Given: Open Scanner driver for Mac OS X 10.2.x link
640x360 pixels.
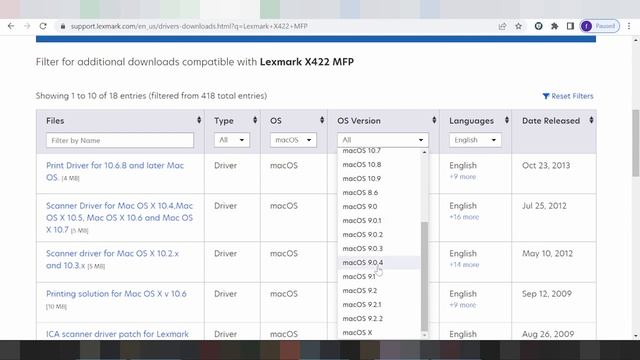Looking at the screenshot, I should point(113,260).
